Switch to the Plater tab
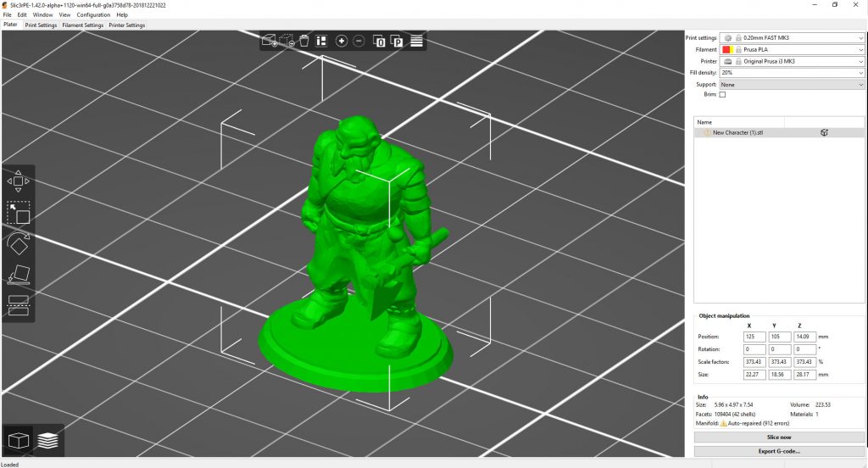 coord(10,25)
